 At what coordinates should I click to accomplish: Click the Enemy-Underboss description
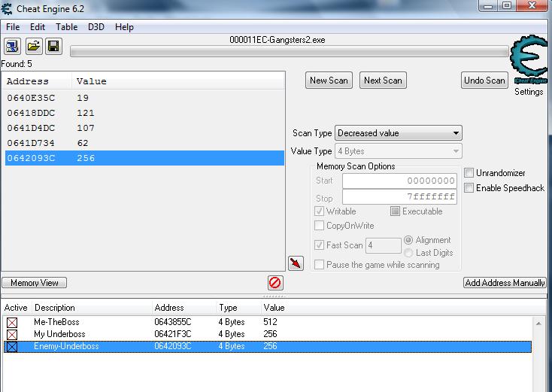[x=66, y=346]
